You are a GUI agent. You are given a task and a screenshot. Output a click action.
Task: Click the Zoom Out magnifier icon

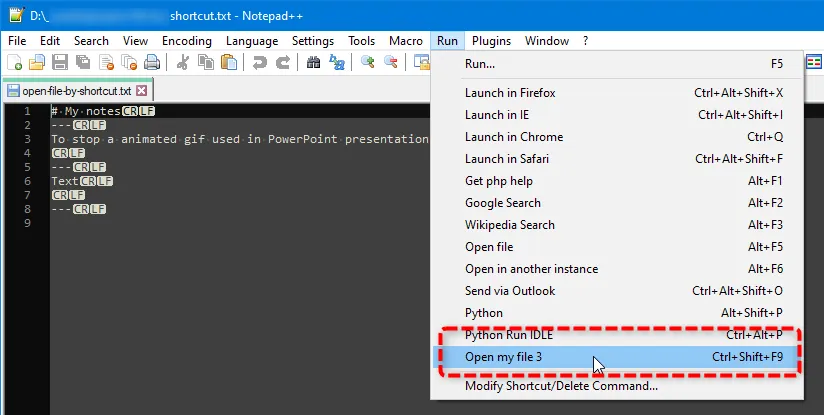[x=390, y=63]
